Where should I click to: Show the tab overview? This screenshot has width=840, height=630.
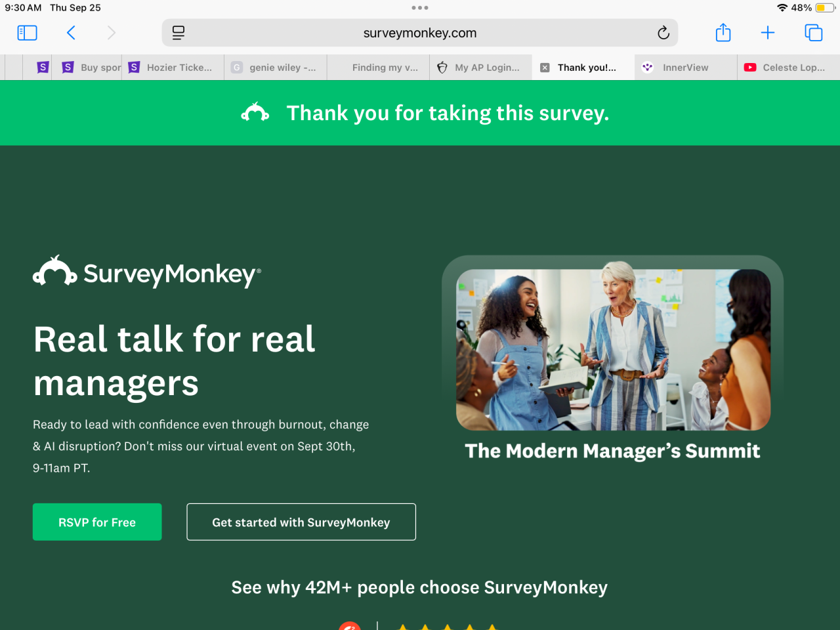(814, 33)
